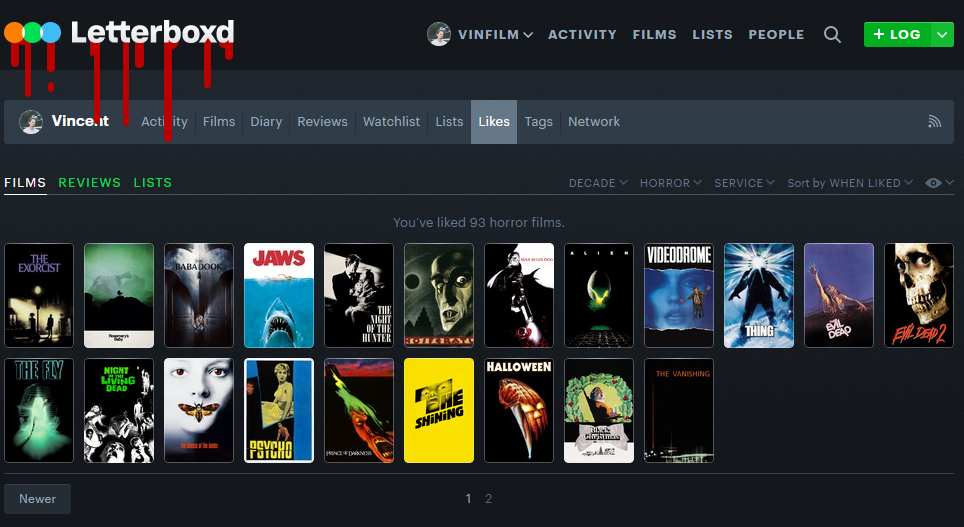Go to ACTIVITY in top navigation
Screen dimensions: 964x527
coord(582,34)
